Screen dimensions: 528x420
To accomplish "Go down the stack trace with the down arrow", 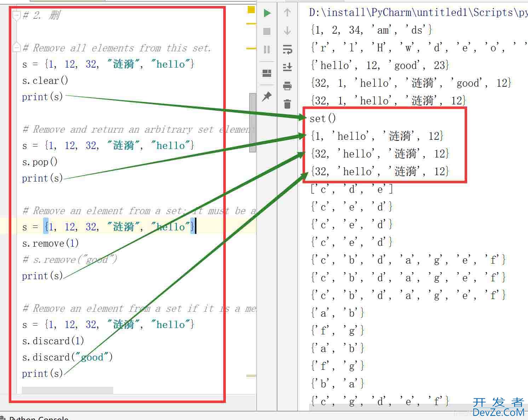I will pos(287,31).
